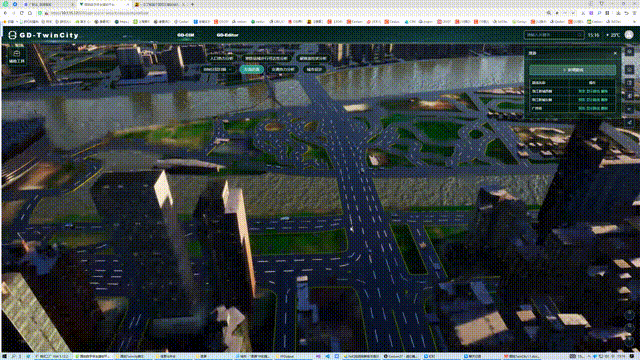Click the fifth right sidebar icon
The image size is (640, 360).
(629, 109)
